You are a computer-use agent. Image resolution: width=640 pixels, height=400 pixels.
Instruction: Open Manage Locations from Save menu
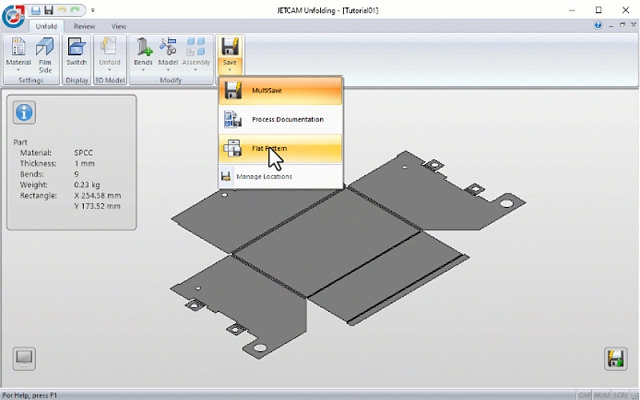tap(280, 176)
